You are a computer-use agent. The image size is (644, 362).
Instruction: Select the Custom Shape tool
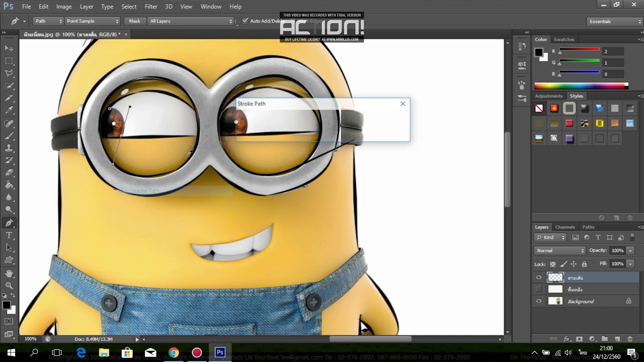(x=9, y=260)
